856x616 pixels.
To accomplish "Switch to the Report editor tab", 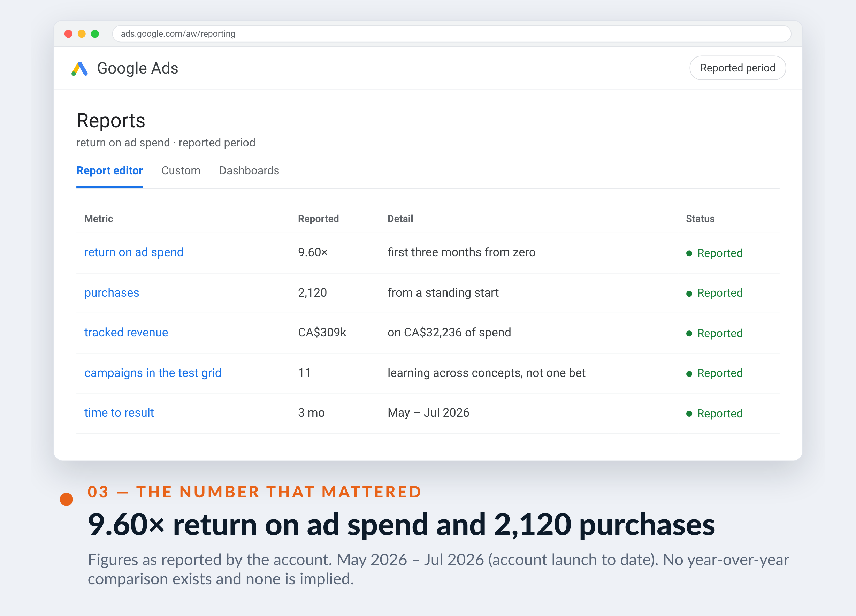I will [x=109, y=170].
